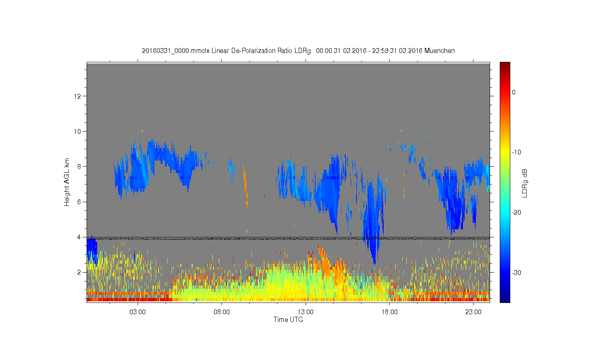Click the 08:00 time tick label

[222, 312]
